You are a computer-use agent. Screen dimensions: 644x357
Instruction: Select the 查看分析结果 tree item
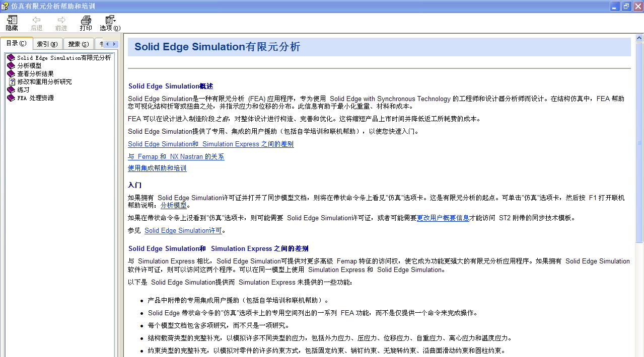click(35, 74)
